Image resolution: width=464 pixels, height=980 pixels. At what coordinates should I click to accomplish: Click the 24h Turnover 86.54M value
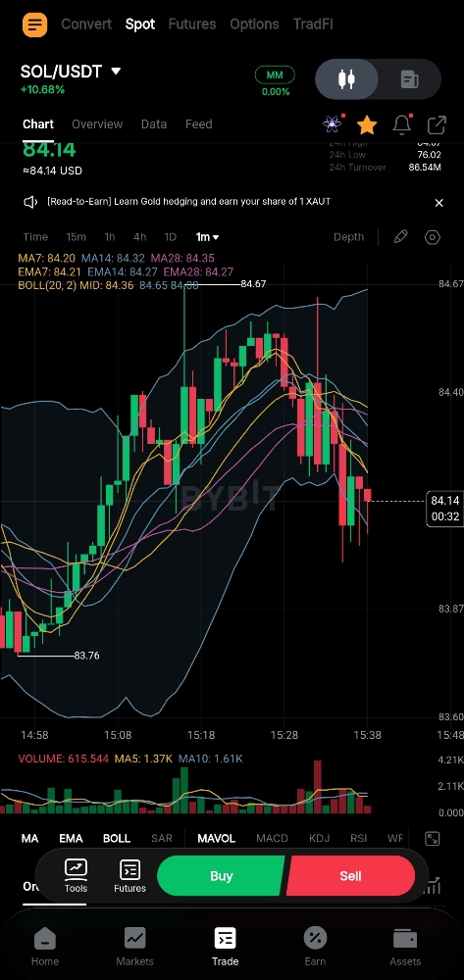pyautogui.click(x=425, y=168)
